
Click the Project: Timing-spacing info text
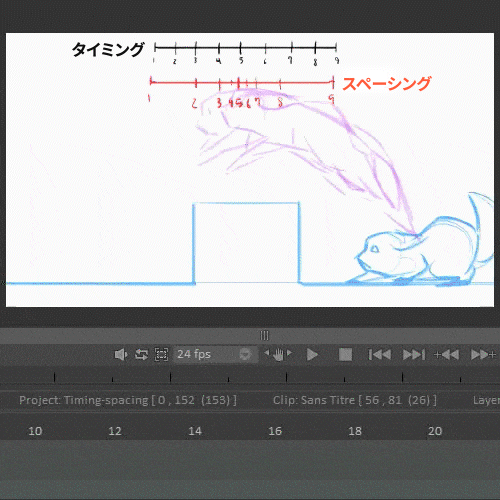click(x=128, y=400)
